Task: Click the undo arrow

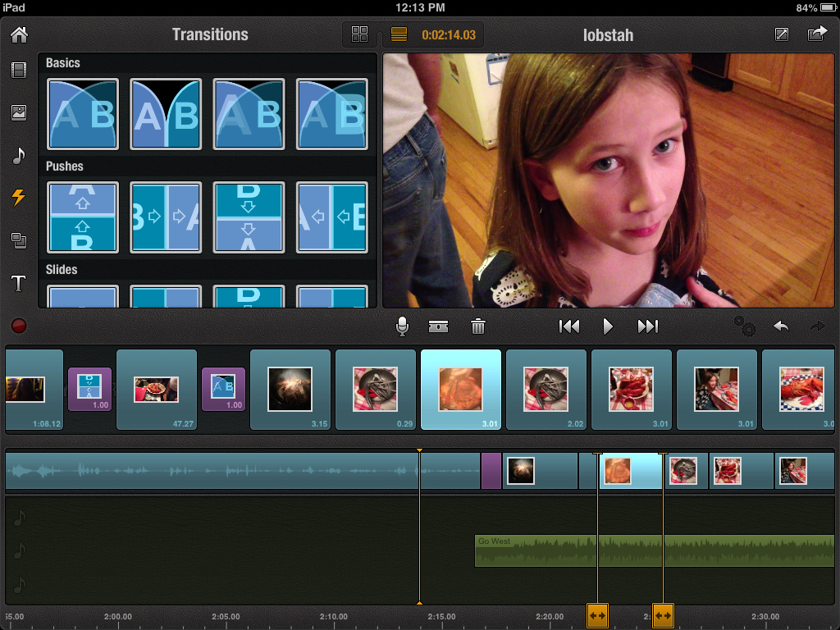Action: (781, 326)
